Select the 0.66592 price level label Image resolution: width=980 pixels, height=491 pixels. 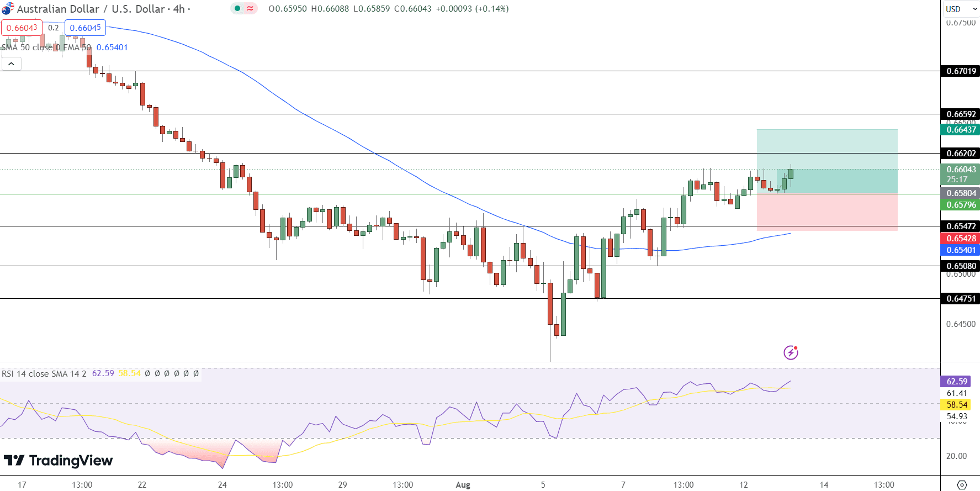tap(961, 114)
